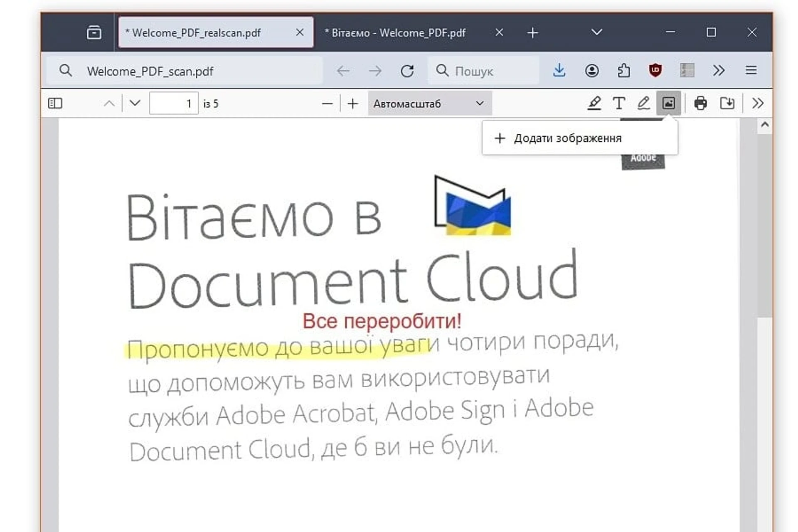Click the magnifier icon in address bar
798x532 pixels.
(66, 71)
